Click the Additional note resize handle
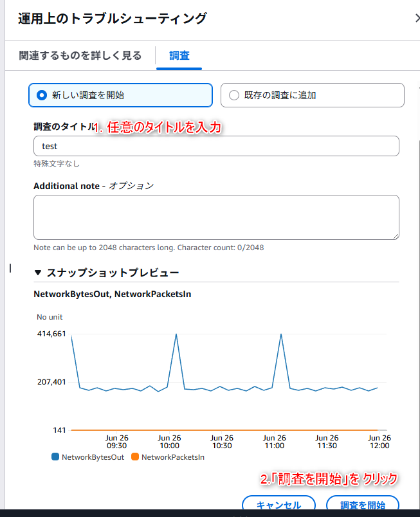Image resolution: width=420 pixels, height=517 pixels. pyautogui.click(x=396, y=236)
